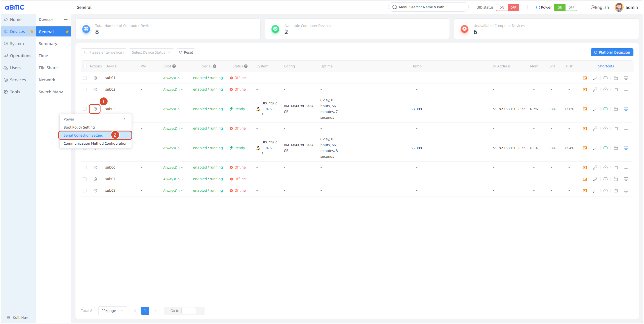Open the AlwaysOn boot dropdown for sub01
644x324 pixels.
173,78
